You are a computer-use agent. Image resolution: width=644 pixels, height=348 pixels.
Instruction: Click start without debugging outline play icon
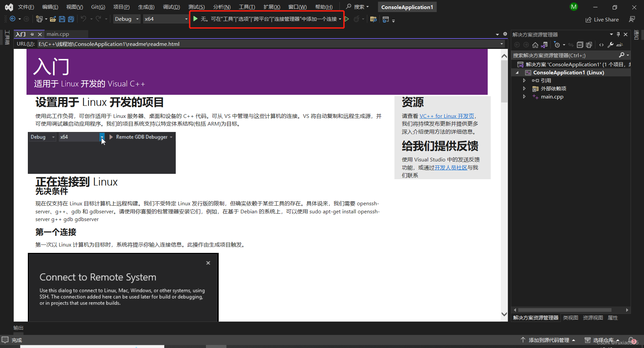[347, 19]
